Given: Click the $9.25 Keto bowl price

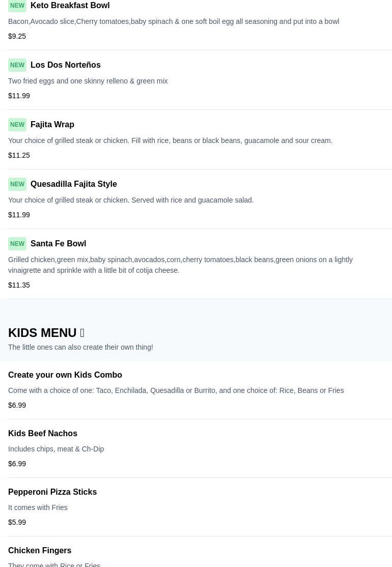Looking at the screenshot, I should [17, 37].
